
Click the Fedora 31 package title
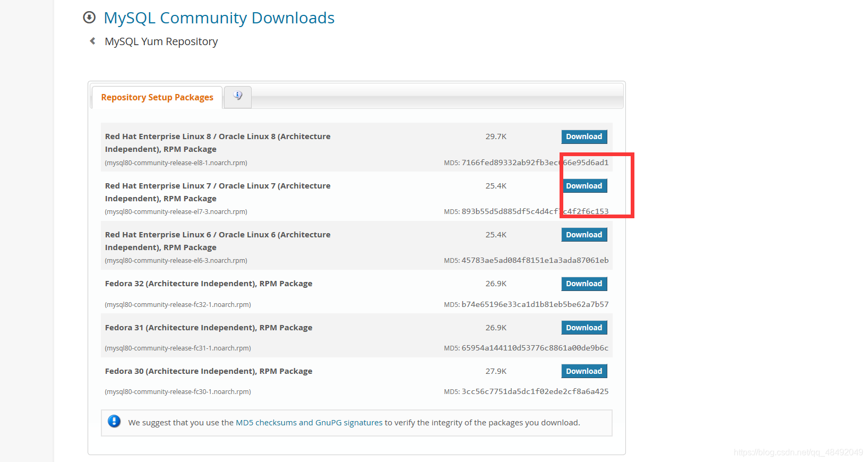tap(209, 328)
